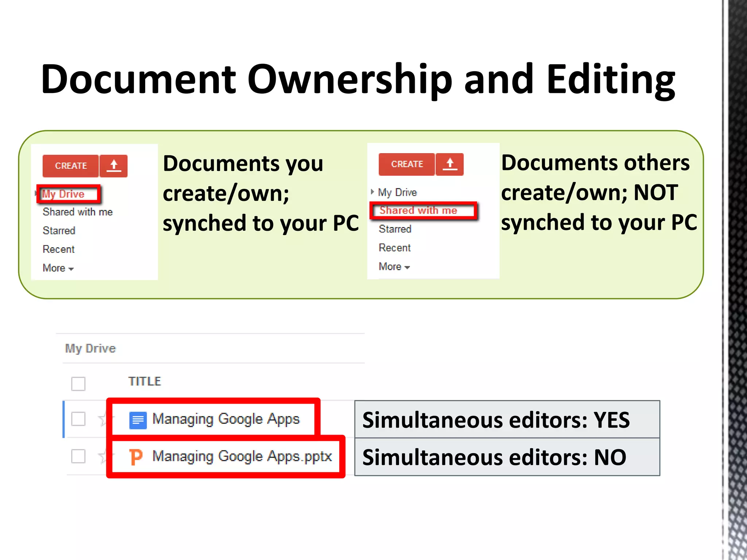Click the 'Simultaneous editors: NO' cell
The width and height of the screenshot is (747, 560).
[x=507, y=457]
